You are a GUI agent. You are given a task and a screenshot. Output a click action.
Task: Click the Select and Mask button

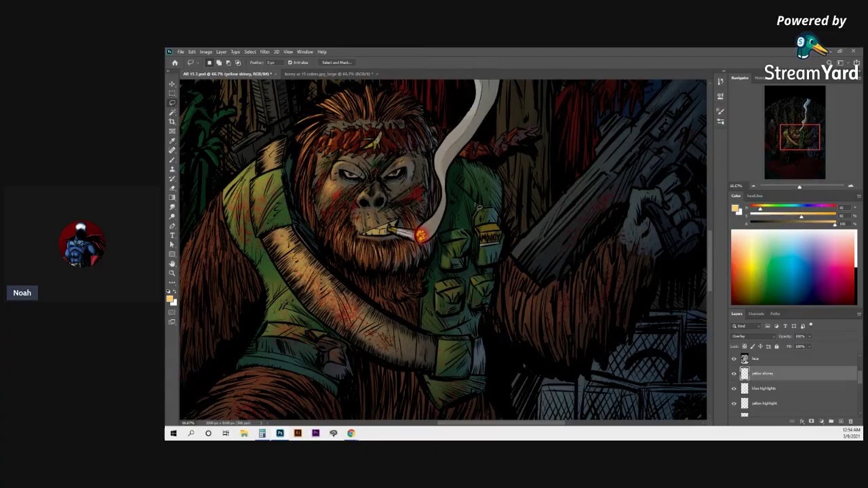click(x=336, y=62)
